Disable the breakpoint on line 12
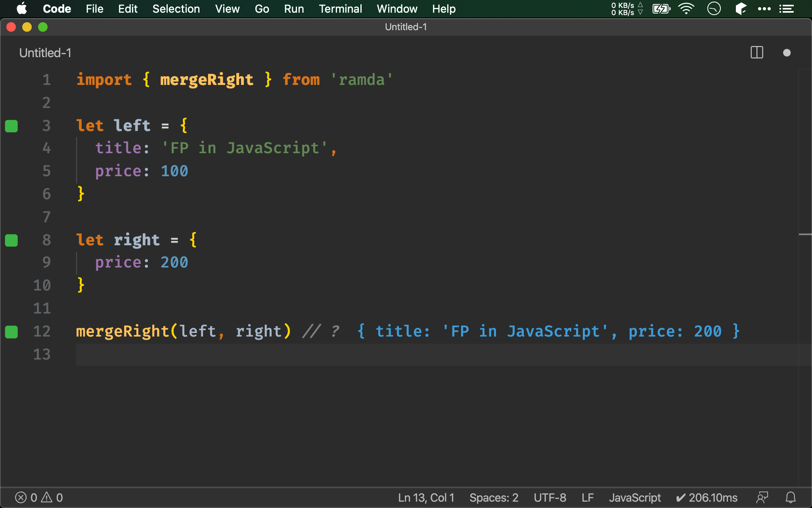Image resolution: width=812 pixels, height=508 pixels. 12,331
